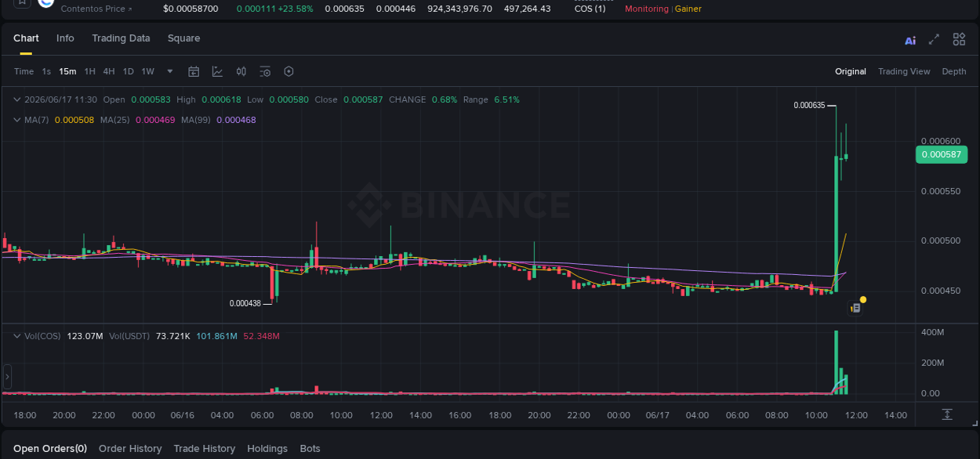Click the 400M volume axis label
The height and width of the screenshot is (459, 980).
931,333
